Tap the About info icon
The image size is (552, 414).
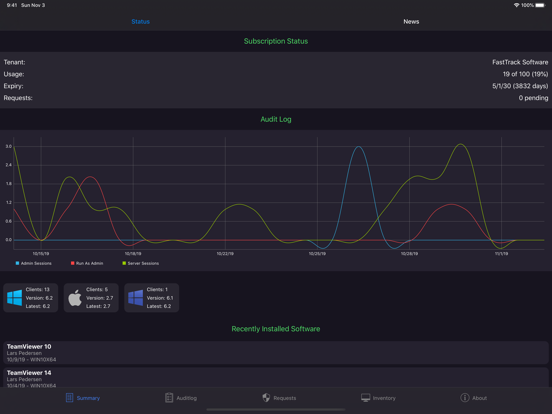[x=465, y=397]
